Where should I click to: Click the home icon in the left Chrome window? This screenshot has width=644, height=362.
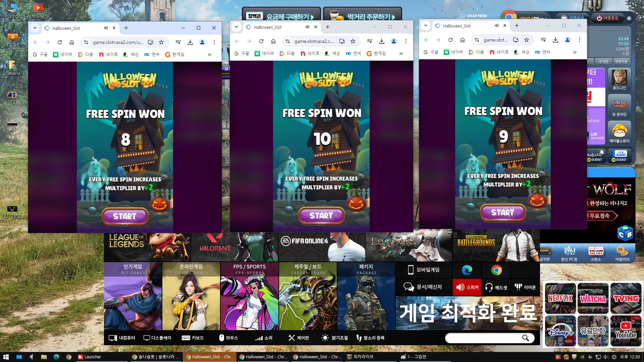pos(72,42)
